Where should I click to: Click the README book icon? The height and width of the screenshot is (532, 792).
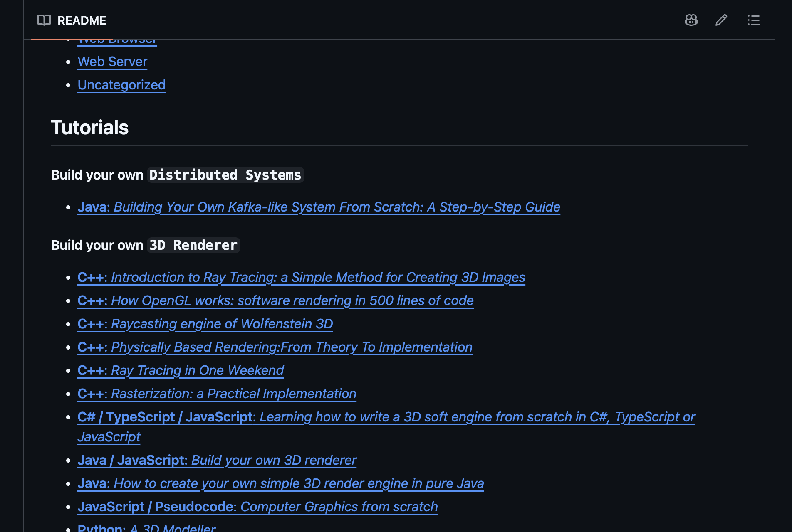(44, 20)
